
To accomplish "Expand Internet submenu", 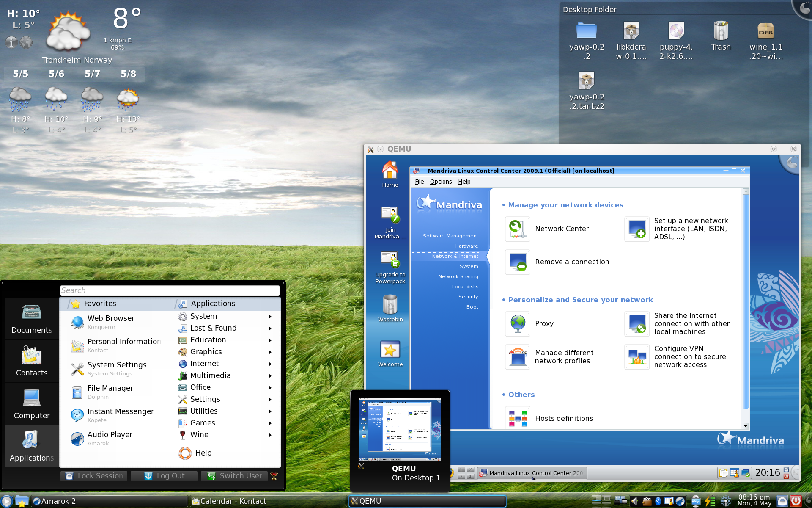I will [x=225, y=364].
